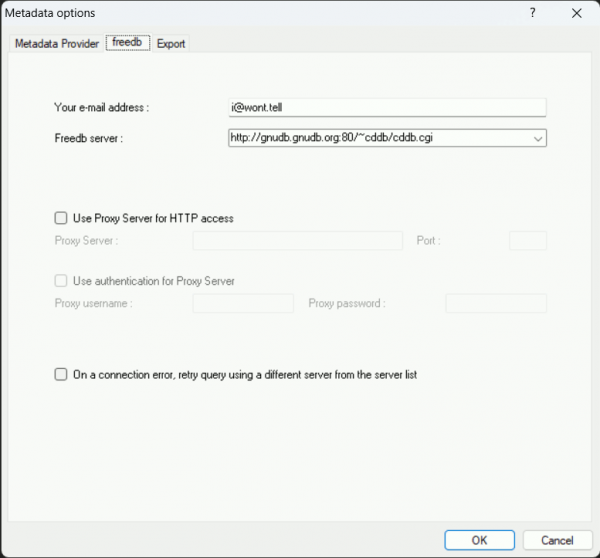Enable Use Proxy Server for HTTP access
This screenshot has width=600, height=558.
click(x=61, y=217)
